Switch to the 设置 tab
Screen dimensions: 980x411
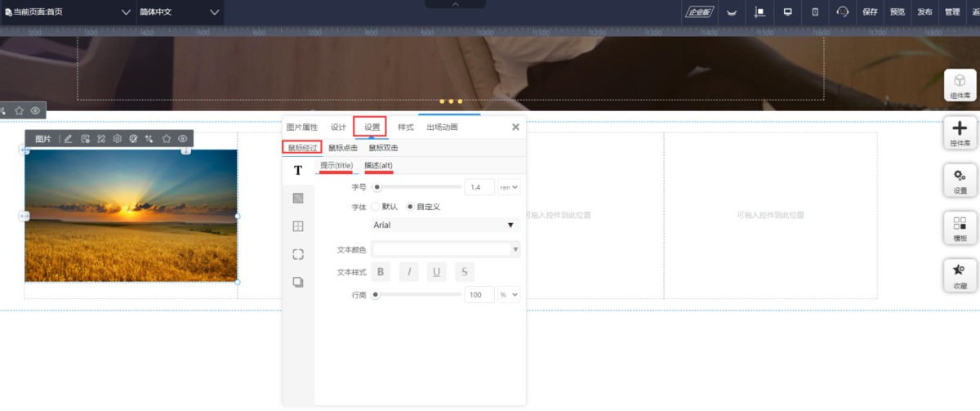(372, 127)
